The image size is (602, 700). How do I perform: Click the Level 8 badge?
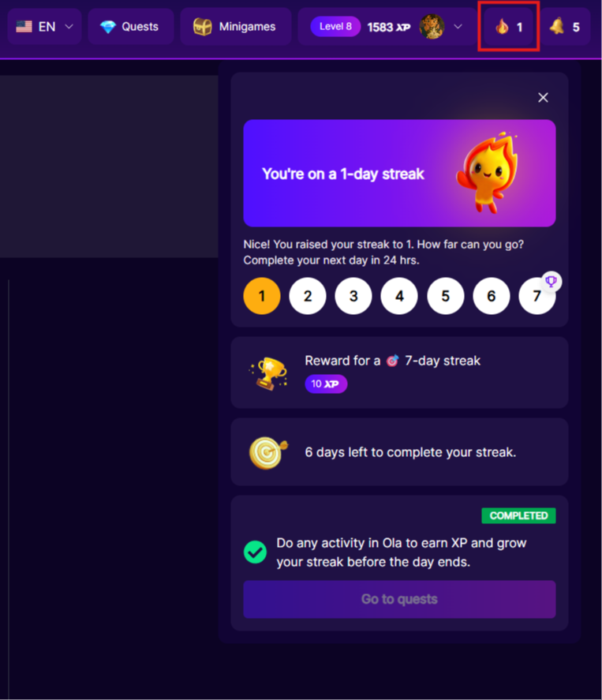tap(335, 27)
